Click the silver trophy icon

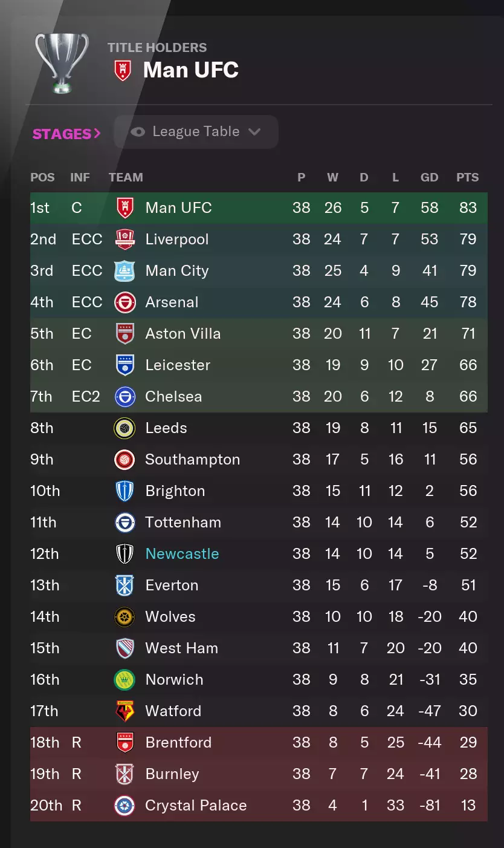click(x=62, y=63)
